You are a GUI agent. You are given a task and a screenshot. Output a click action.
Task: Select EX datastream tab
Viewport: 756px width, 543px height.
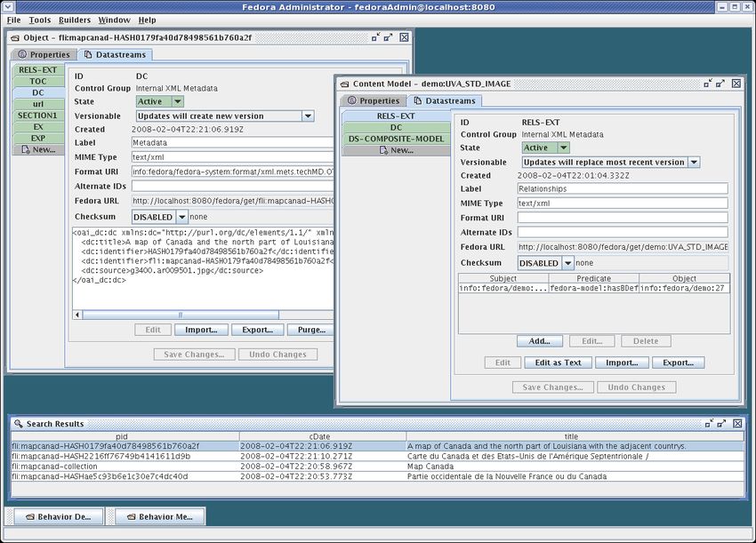(38, 127)
